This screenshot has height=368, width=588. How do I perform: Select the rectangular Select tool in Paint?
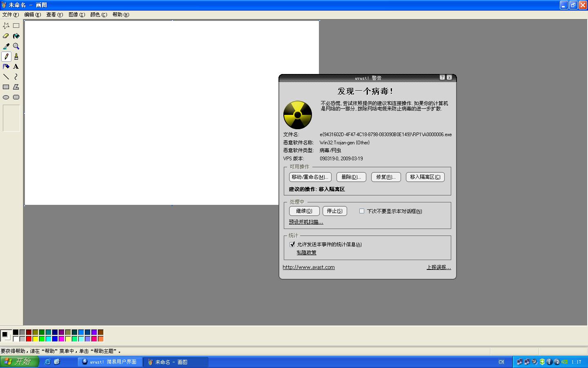16,26
